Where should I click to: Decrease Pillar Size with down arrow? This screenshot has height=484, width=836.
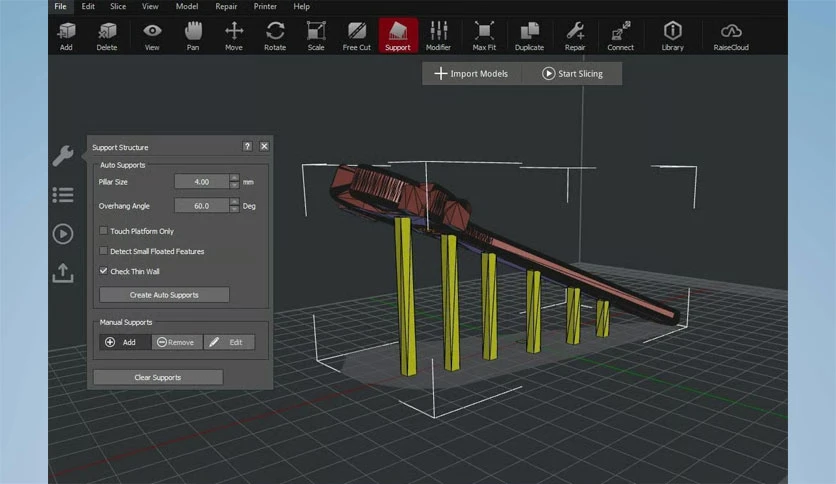tap(234, 185)
